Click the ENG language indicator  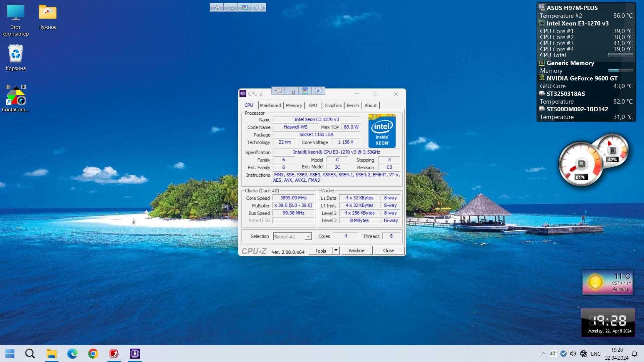(x=596, y=354)
